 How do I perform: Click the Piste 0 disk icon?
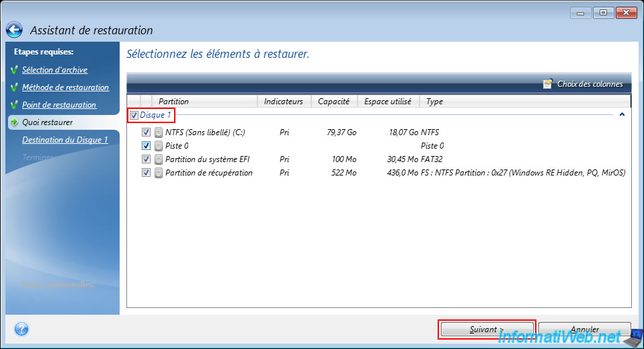159,146
